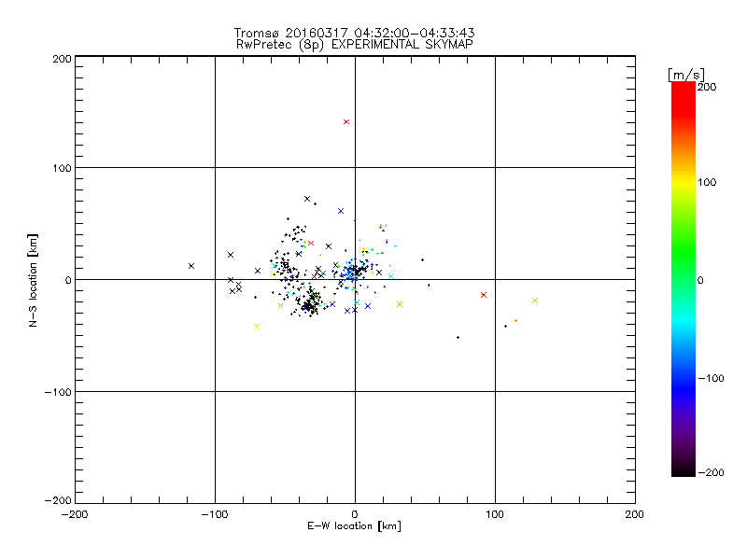
Task: Click the colorbar's "100" scale label
Action: click(707, 182)
